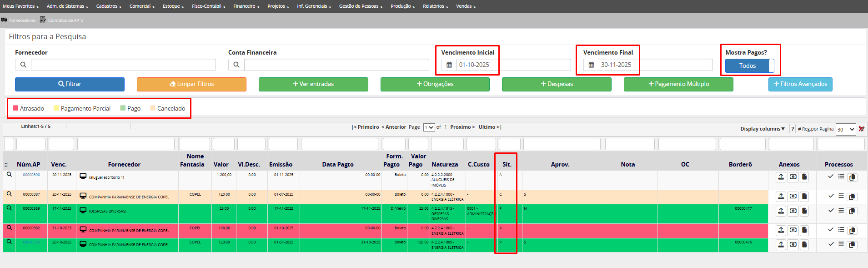Open the records per page dropdown

pos(846,130)
